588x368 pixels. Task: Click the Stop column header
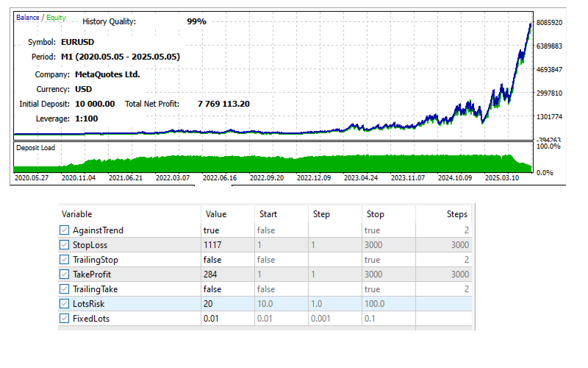click(x=376, y=214)
